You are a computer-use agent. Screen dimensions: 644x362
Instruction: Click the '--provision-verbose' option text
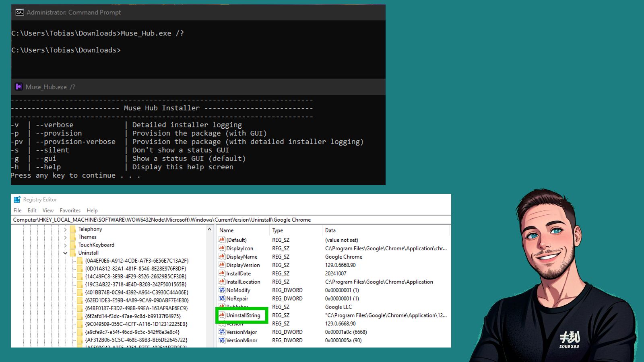(x=76, y=142)
